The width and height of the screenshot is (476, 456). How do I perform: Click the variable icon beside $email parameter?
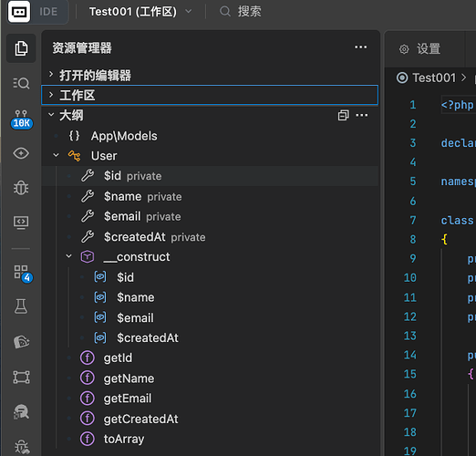click(x=100, y=317)
